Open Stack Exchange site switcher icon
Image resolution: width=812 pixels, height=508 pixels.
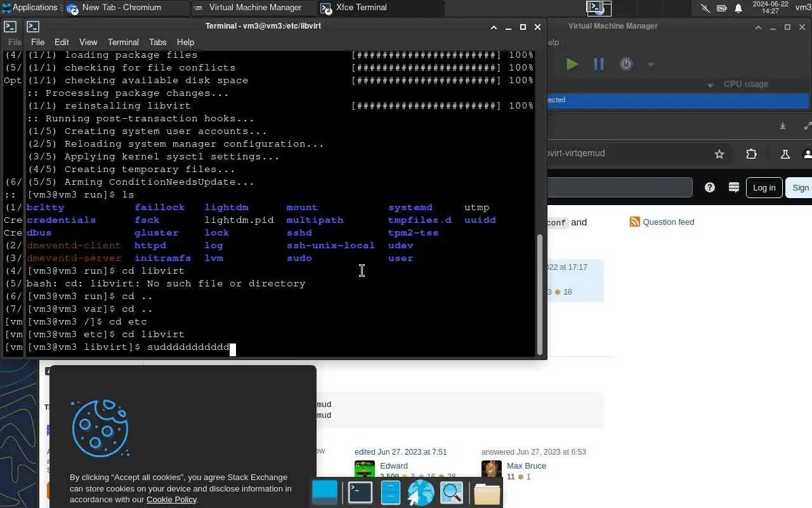[x=734, y=187]
